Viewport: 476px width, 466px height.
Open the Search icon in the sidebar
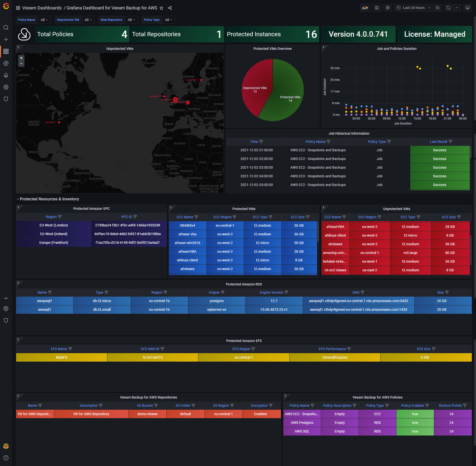[6, 28]
